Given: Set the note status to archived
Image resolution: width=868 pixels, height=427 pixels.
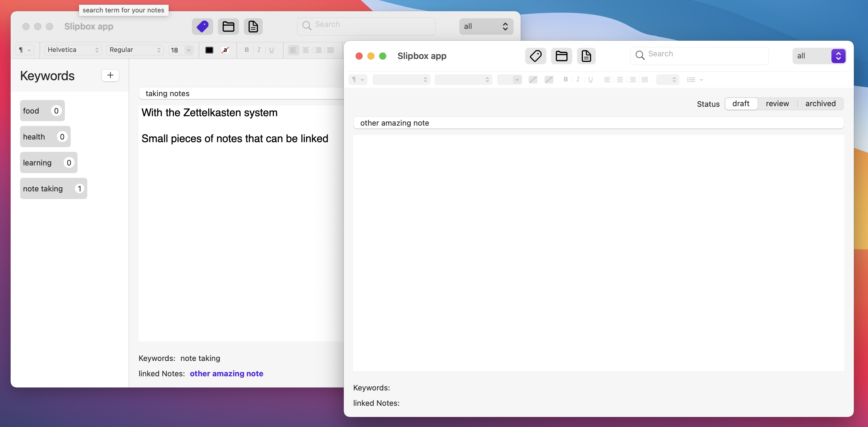Looking at the screenshot, I should coord(820,104).
